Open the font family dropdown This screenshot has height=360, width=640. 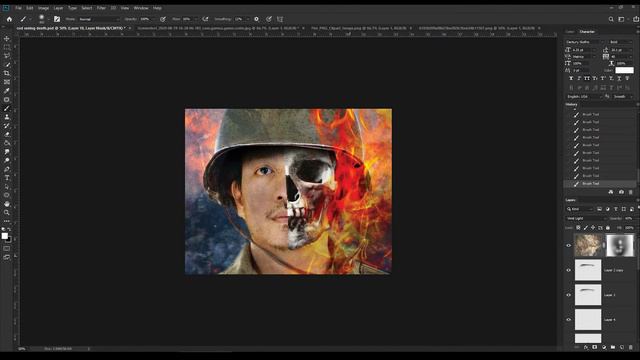click(x=584, y=42)
